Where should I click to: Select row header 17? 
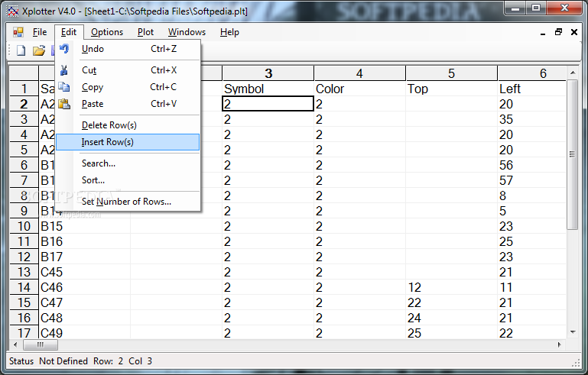[24, 333]
